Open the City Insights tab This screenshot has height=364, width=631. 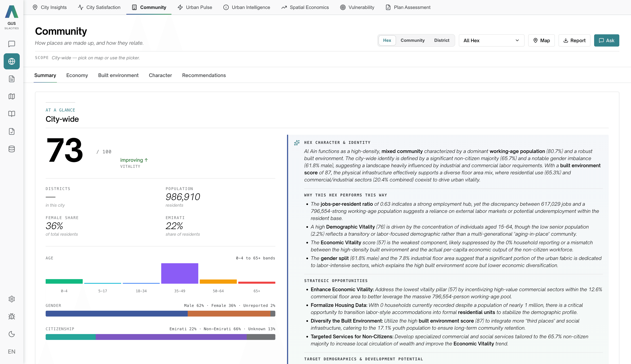(50, 7)
